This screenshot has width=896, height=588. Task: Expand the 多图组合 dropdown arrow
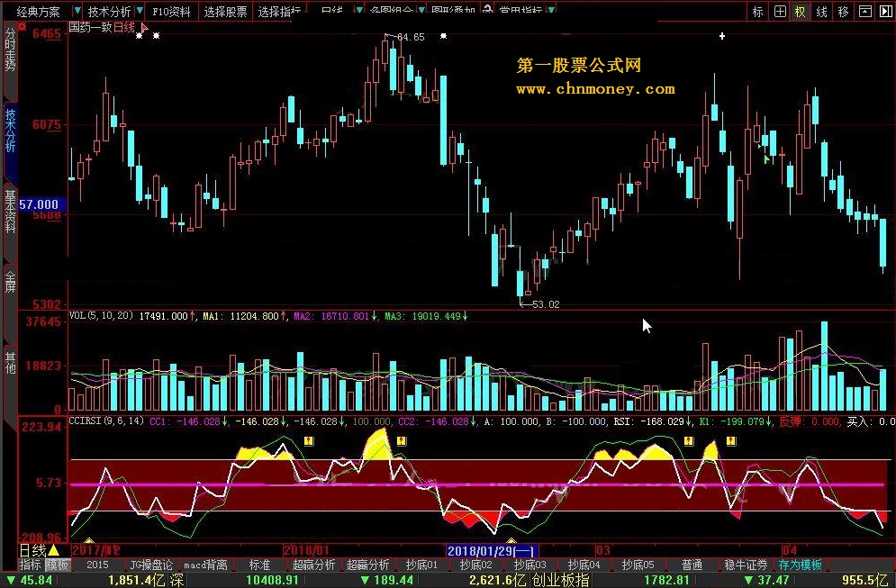coord(421,10)
